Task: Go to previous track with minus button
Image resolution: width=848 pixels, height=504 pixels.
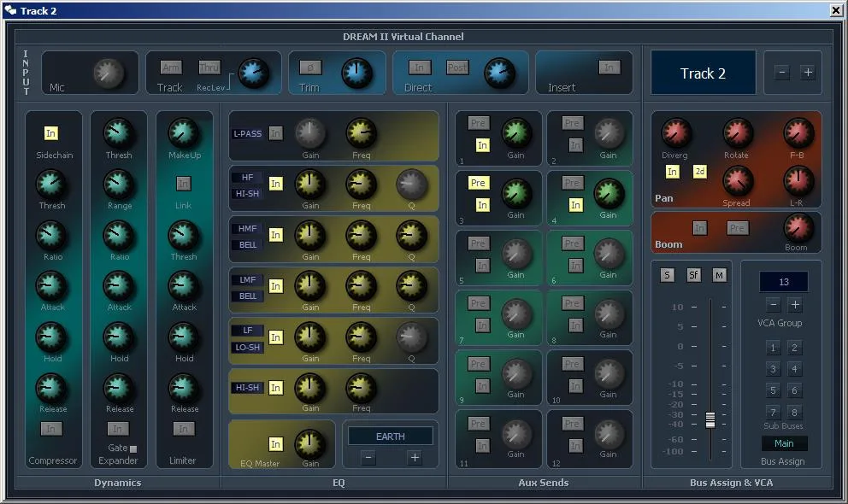Action: pyautogui.click(x=782, y=73)
